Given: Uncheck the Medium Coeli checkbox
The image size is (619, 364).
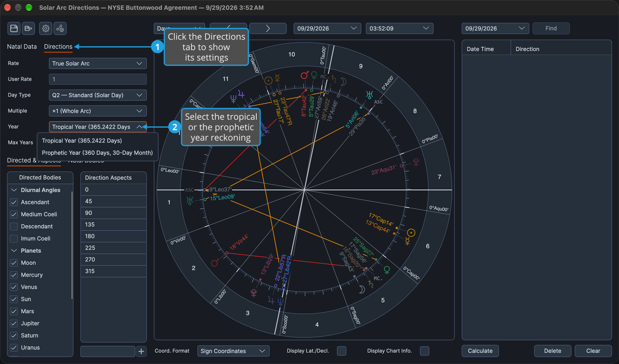Looking at the screenshot, I should [x=14, y=214].
